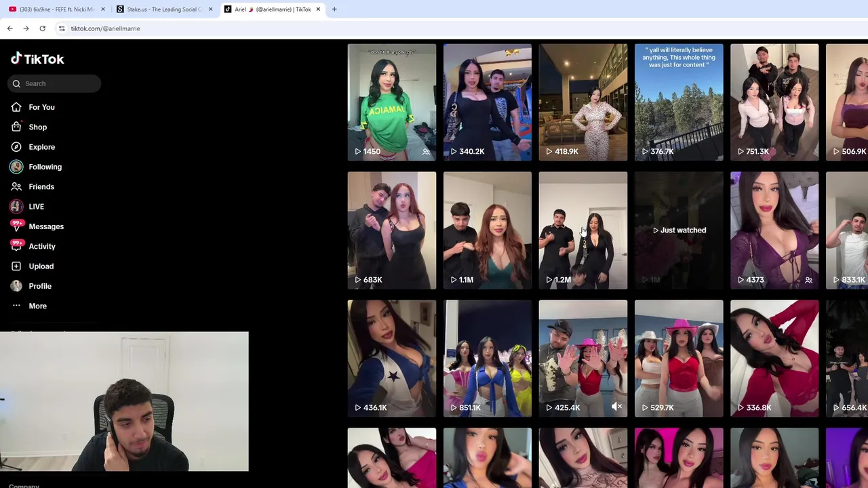Open the video with 683K views

pos(392,230)
